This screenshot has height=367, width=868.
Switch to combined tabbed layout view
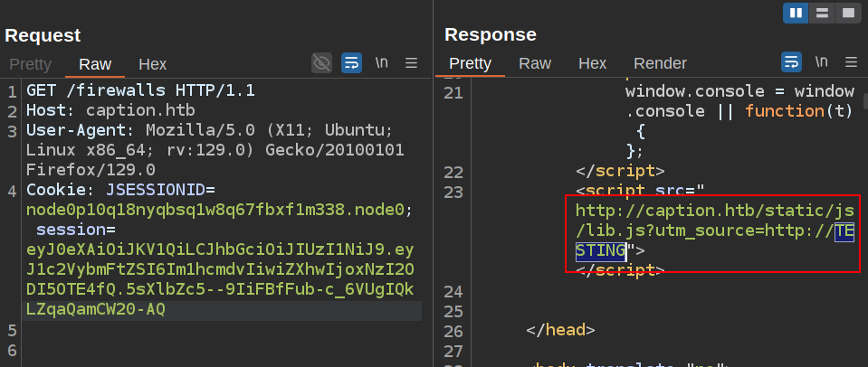pos(848,13)
